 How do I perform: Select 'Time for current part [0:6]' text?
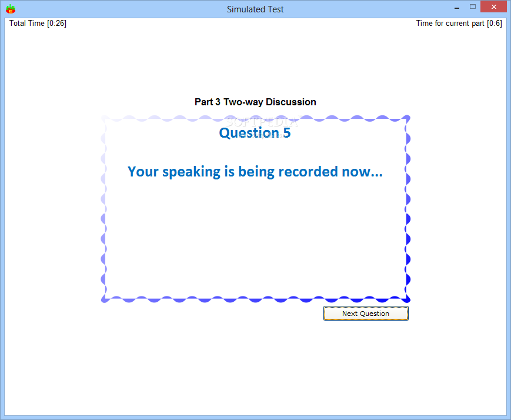[x=459, y=24]
